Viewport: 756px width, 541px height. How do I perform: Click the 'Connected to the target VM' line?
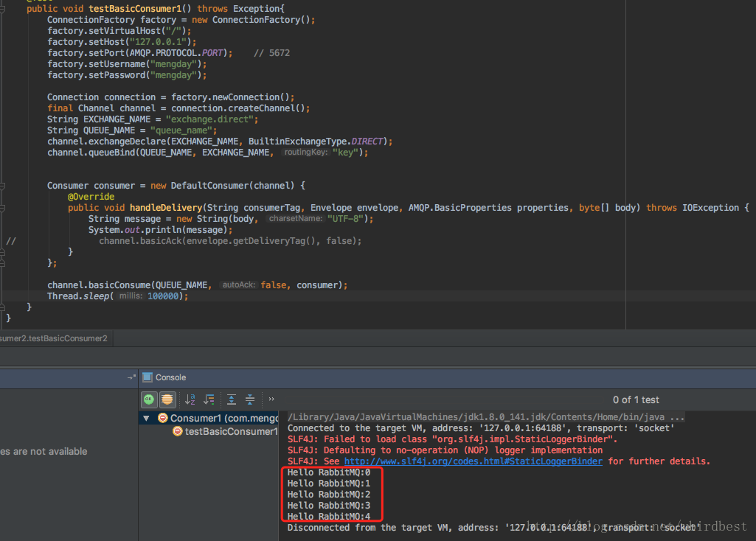481,428
